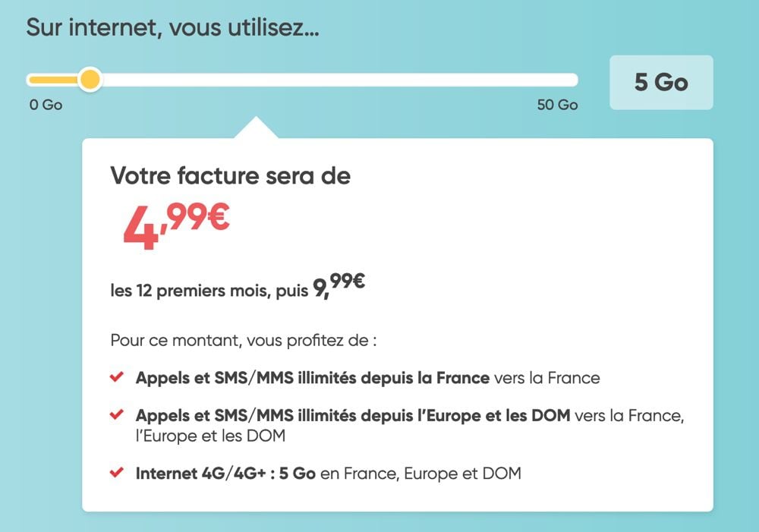Click 'Appels et SMS/MMS illimités depuis la France' text
Viewport: 759px width, 532px height.
click(313, 378)
